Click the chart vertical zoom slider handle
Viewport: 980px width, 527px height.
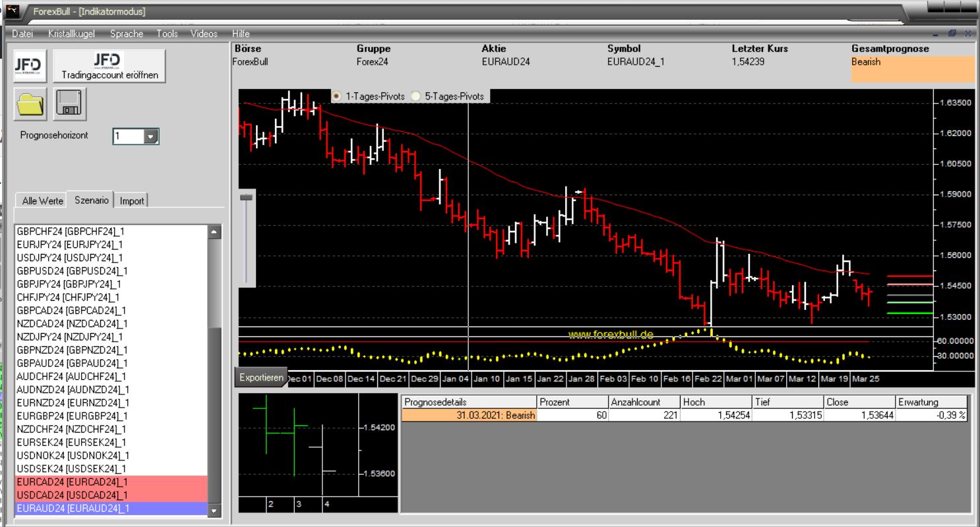click(247, 197)
